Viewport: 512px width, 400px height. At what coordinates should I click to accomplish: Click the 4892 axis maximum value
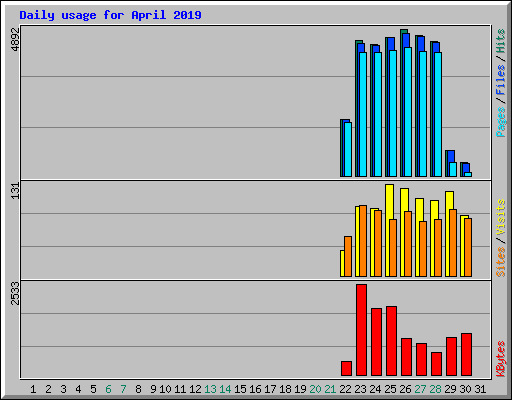tap(16, 40)
